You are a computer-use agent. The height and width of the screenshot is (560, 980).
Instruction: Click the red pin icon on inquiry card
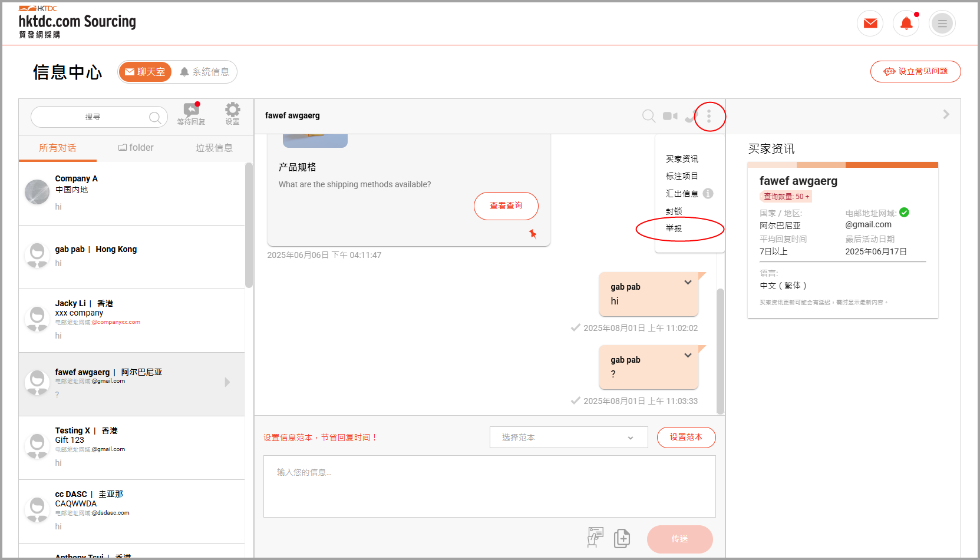(533, 234)
